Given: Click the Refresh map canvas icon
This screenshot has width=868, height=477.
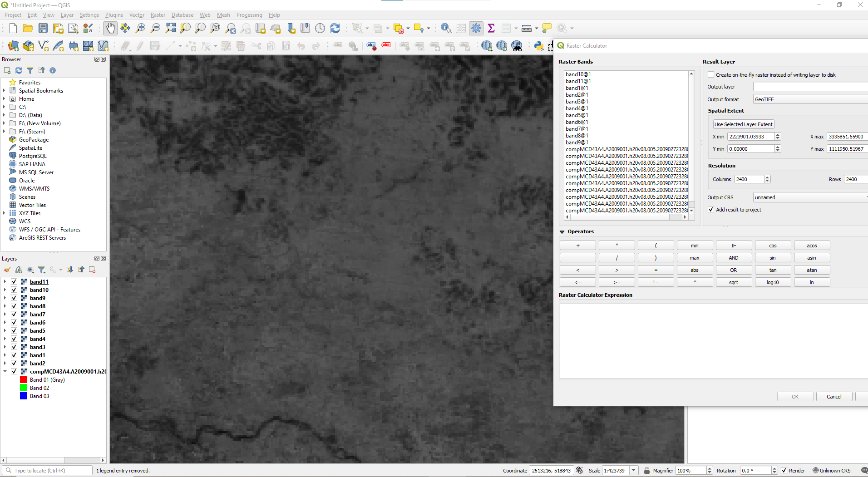Looking at the screenshot, I should tap(335, 28).
